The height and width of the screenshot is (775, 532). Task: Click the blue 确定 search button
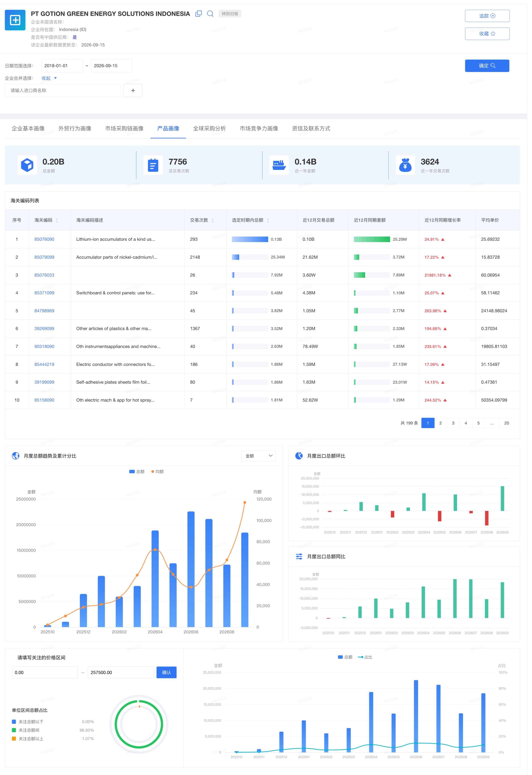(487, 66)
